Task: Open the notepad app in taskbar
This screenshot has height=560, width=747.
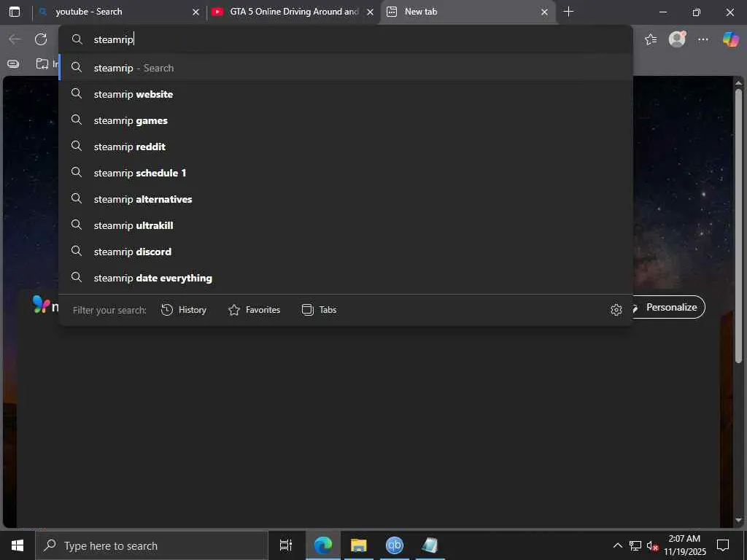Action: [430, 545]
